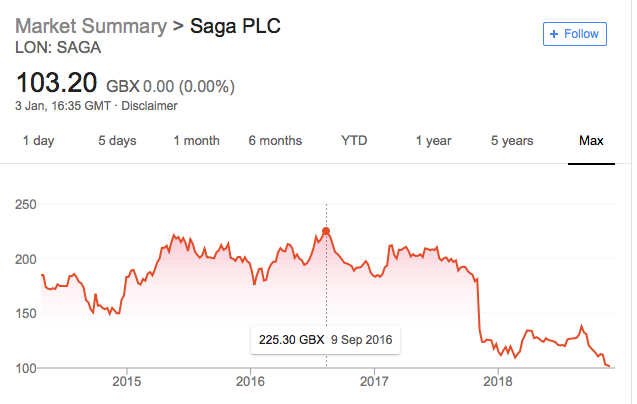Follow the Saga PLC stock
The width and height of the screenshot is (637, 404).
[574, 34]
